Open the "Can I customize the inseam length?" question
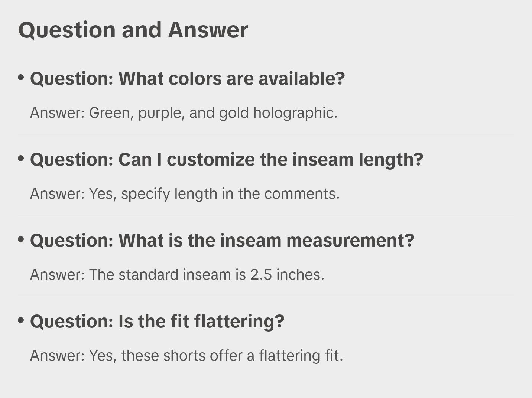532x398 pixels. click(x=226, y=160)
